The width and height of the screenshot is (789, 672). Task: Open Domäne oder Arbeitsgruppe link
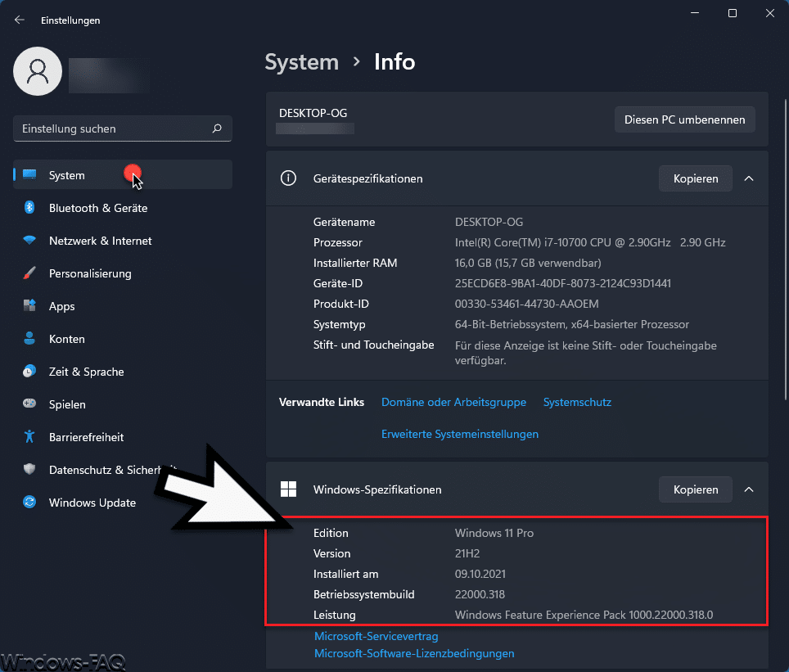pyautogui.click(x=454, y=402)
